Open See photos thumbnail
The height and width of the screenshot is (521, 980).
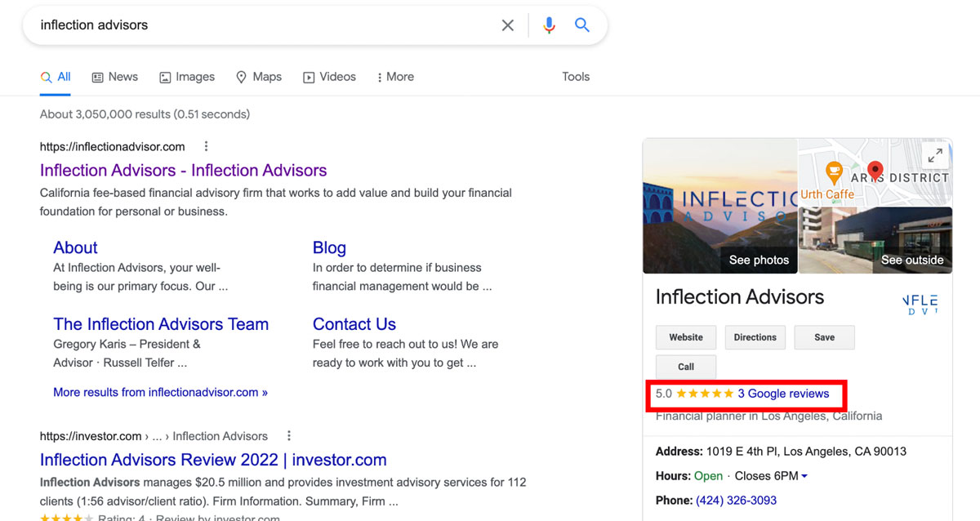tap(719, 206)
